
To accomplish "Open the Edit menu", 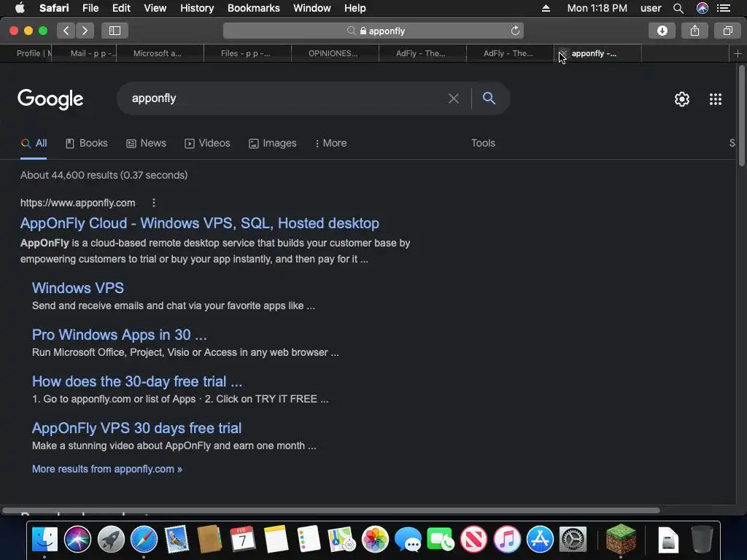I will (121, 8).
